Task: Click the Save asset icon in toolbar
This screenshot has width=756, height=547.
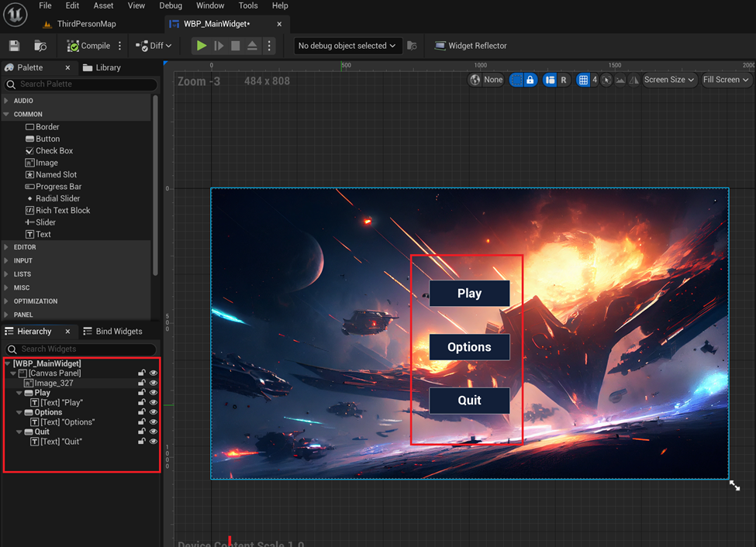Action: [14, 46]
